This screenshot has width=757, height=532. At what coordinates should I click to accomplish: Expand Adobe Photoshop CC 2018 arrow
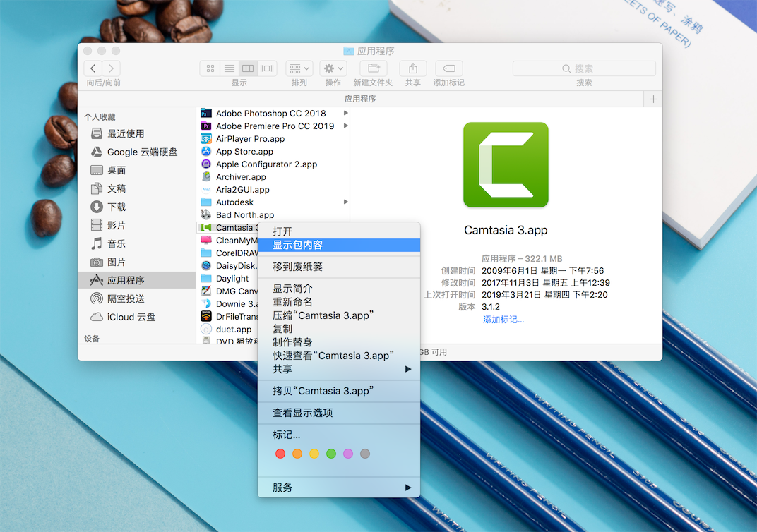point(346,113)
